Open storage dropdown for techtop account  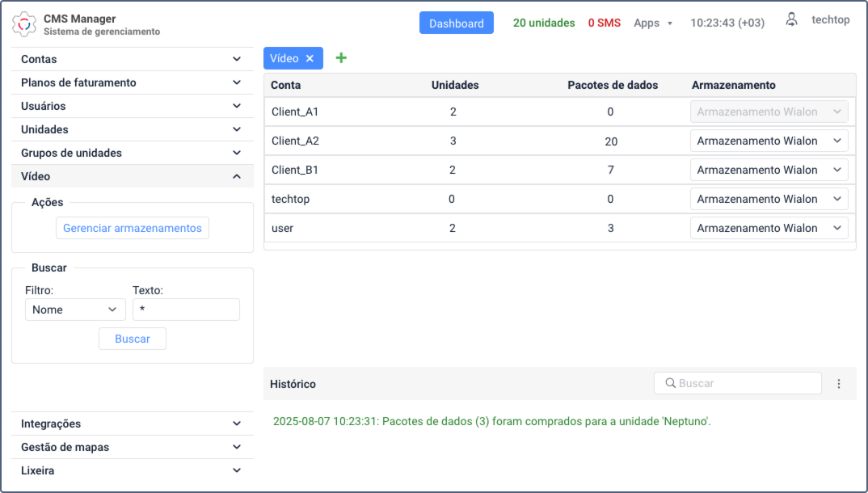pos(769,199)
